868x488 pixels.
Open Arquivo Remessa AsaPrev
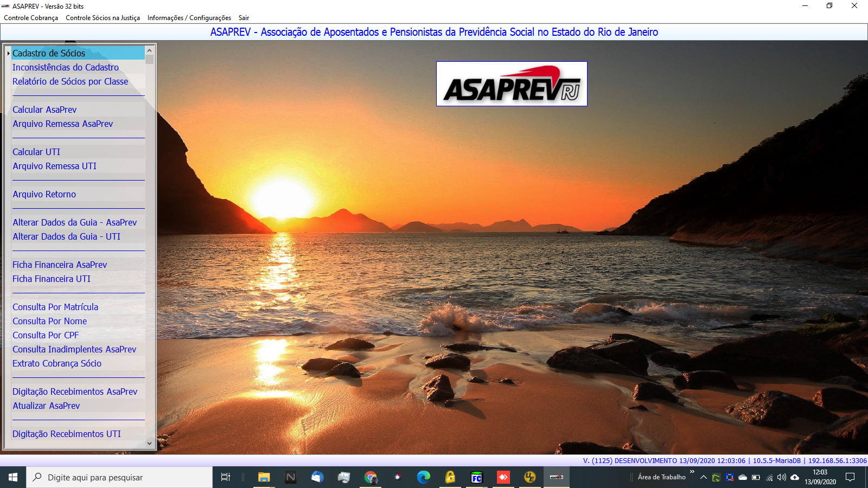(78, 124)
